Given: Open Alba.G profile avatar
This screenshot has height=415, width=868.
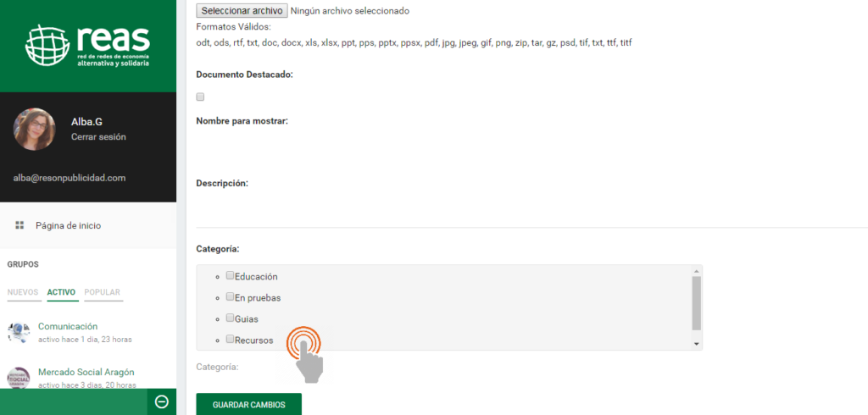Looking at the screenshot, I should pyautogui.click(x=35, y=130).
